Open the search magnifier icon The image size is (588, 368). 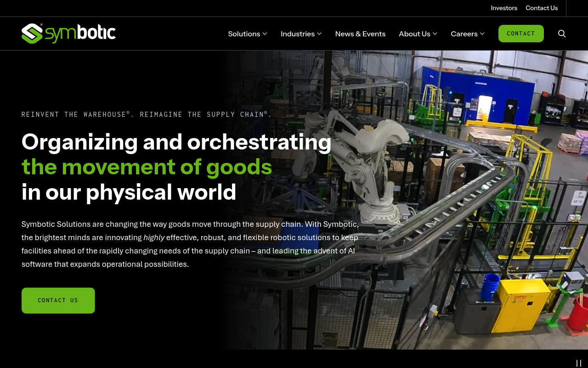(x=562, y=34)
